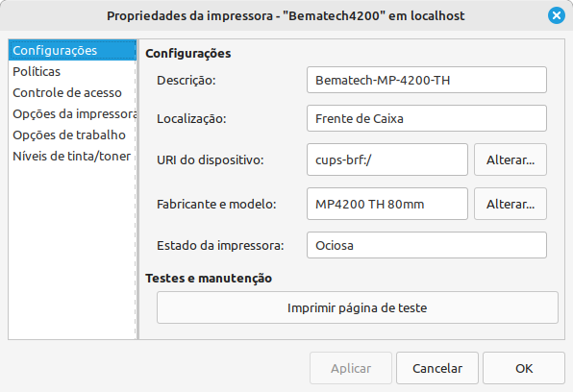Click the URI do dispositivo field

387,159
